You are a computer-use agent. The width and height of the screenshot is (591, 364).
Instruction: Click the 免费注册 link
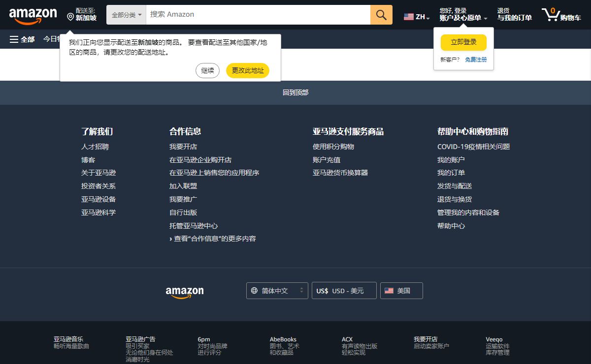(x=476, y=60)
